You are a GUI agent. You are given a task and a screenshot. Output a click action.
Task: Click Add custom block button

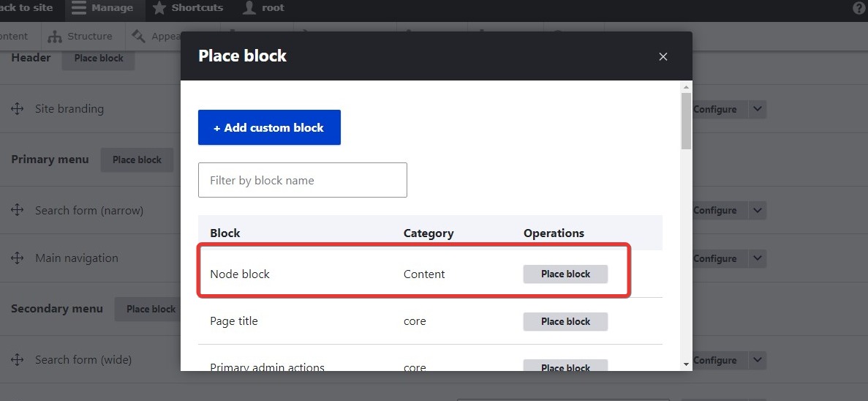tap(269, 127)
